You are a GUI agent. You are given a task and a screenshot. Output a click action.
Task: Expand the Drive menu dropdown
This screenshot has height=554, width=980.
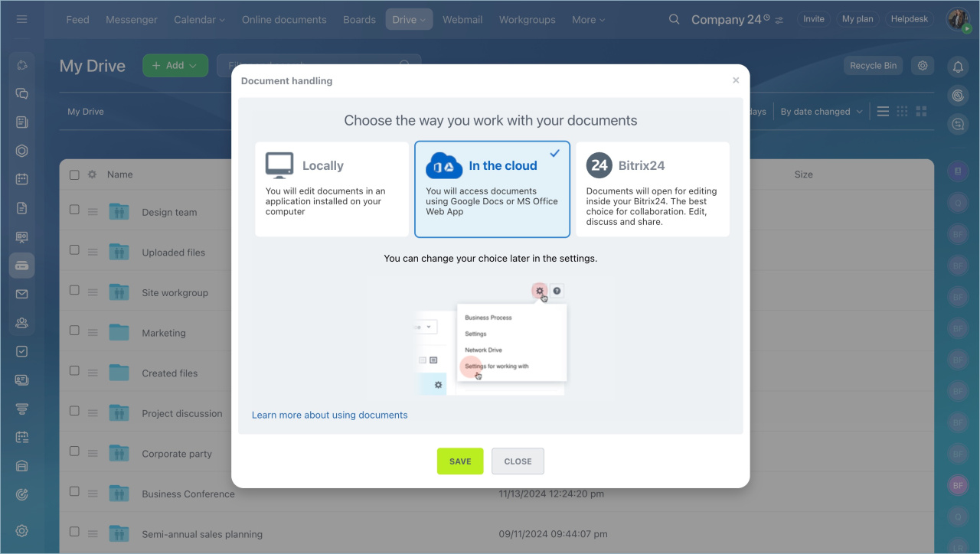(x=409, y=19)
